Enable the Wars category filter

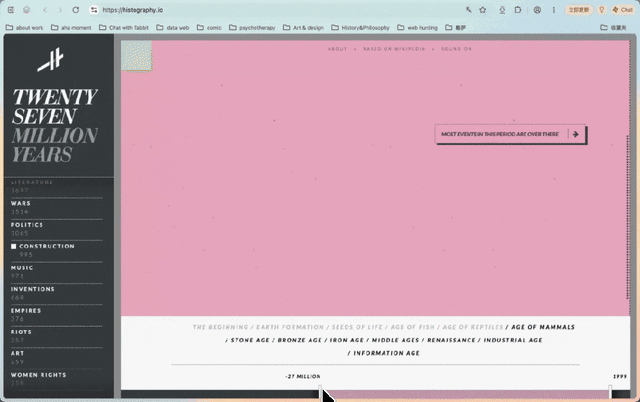21,203
